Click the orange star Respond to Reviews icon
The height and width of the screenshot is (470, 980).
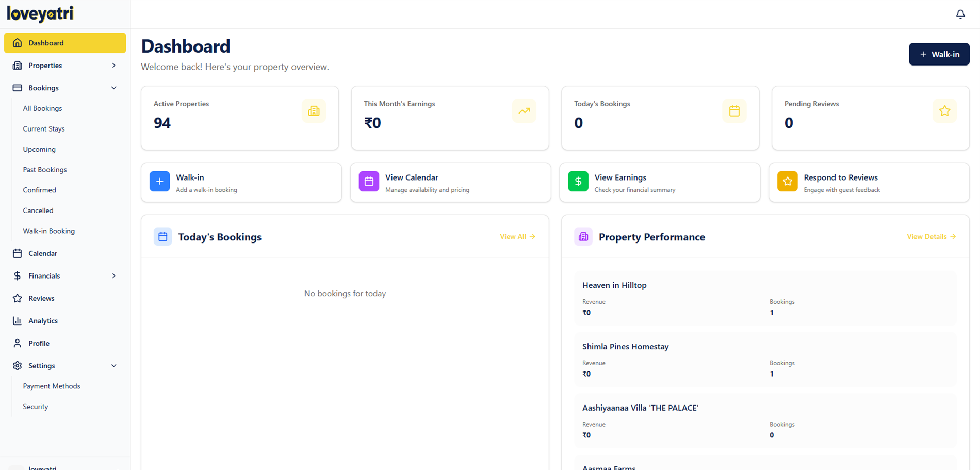tap(788, 182)
